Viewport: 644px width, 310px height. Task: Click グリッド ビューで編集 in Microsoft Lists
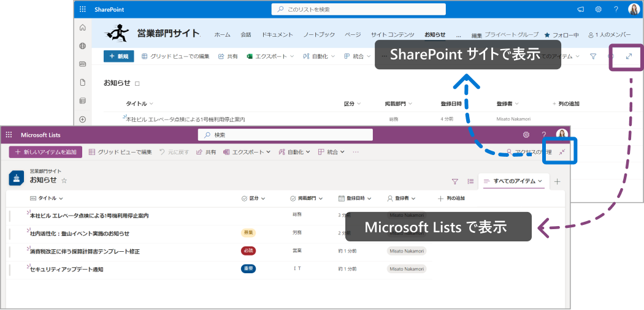pos(120,152)
